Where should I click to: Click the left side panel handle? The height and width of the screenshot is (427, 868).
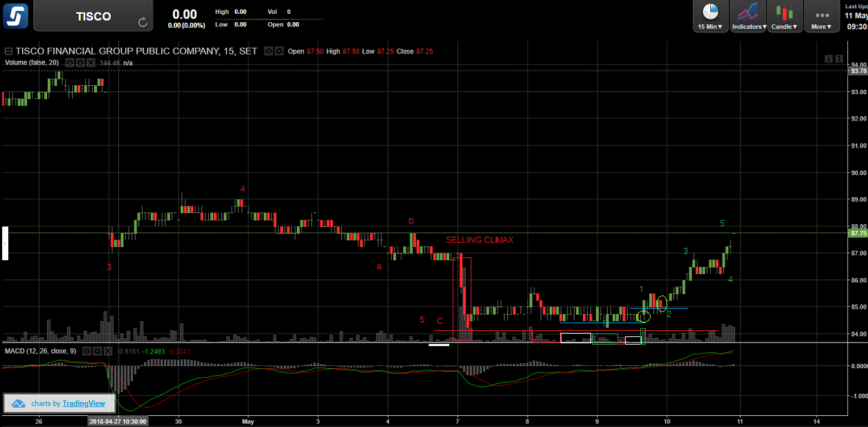click(x=5, y=243)
